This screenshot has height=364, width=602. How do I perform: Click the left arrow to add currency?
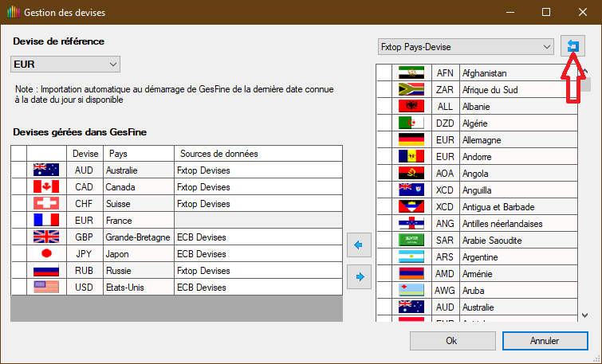coord(359,245)
